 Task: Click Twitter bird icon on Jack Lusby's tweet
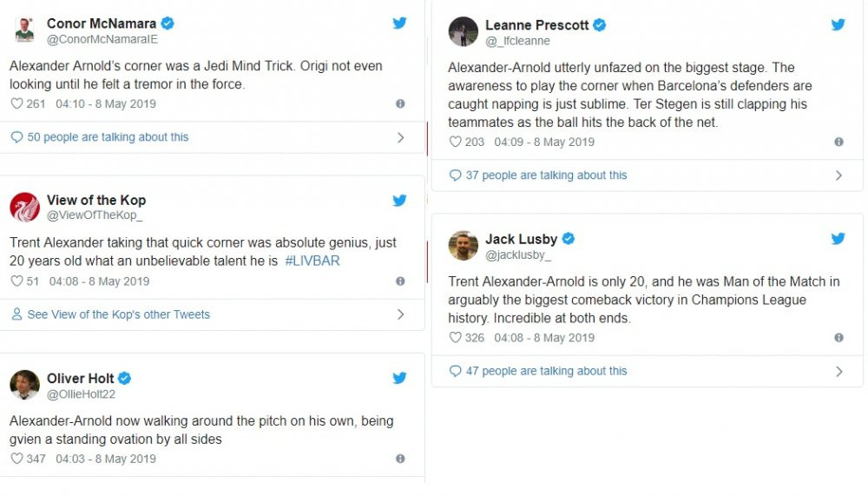pyautogui.click(x=838, y=239)
